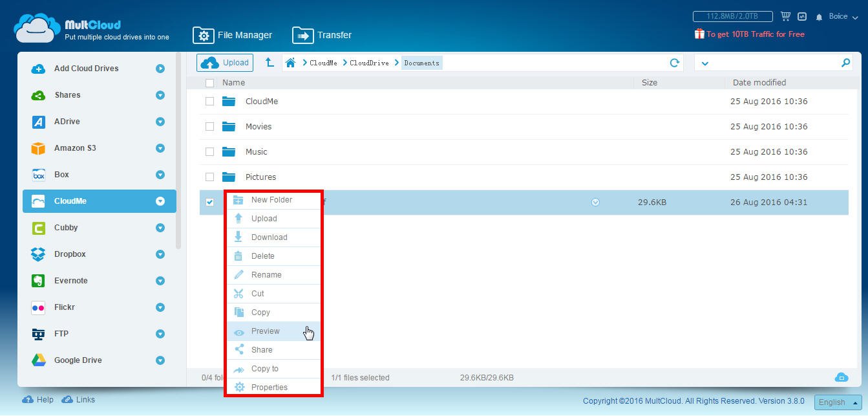This screenshot has width=868, height=416.
Task: Choose Cut in context menu
Action: 273,294
